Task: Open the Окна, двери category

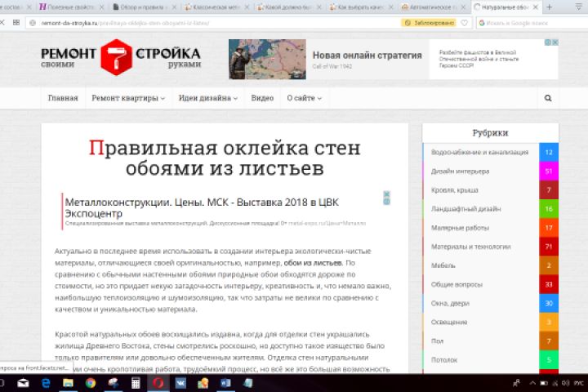Action: click(450, 303)
